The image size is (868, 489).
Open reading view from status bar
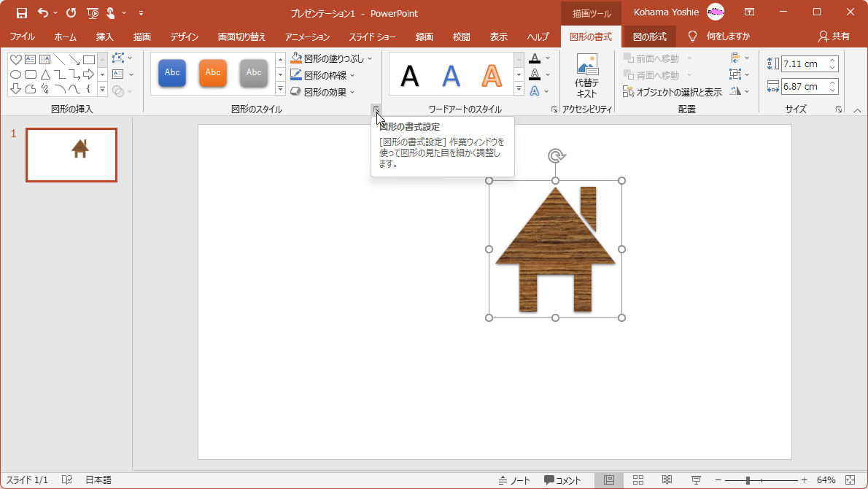(667, 480)
